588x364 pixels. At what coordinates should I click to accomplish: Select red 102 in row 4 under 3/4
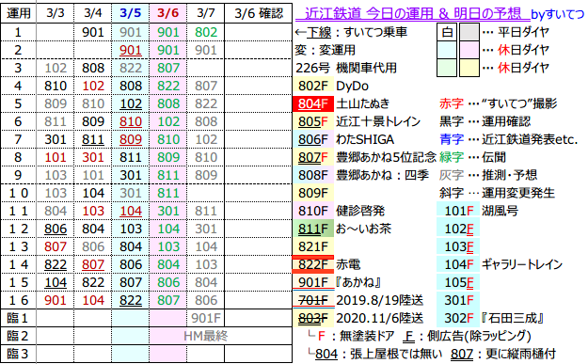[92, 86]
